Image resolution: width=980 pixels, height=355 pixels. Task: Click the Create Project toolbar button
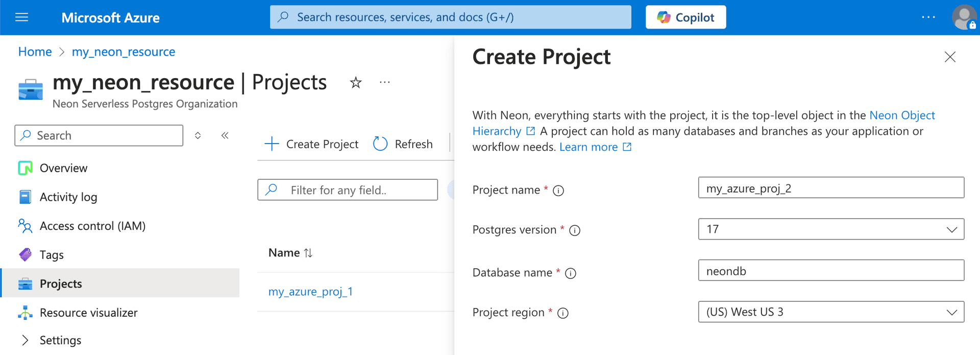[312, 144]
